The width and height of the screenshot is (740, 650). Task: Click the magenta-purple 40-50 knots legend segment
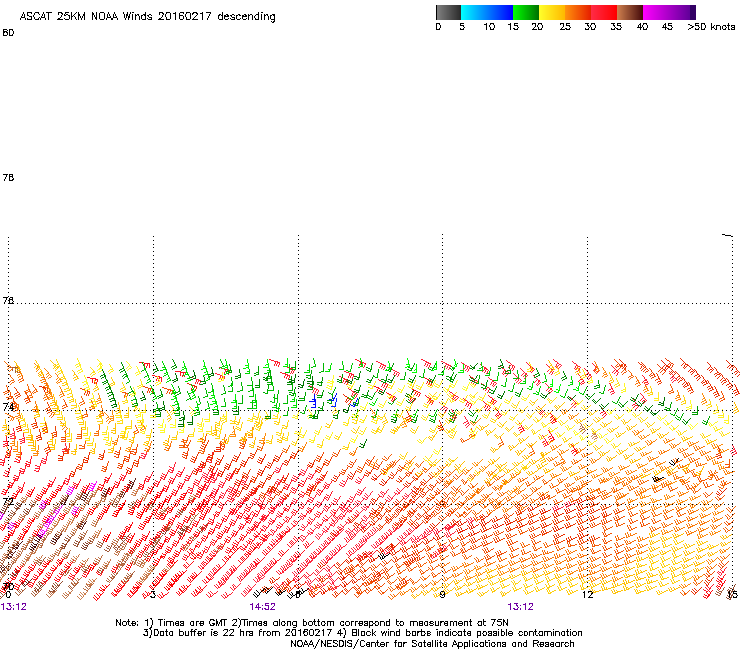tap(669, 12)
